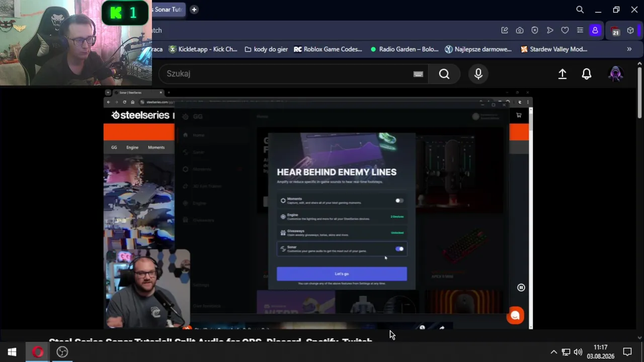Open the Radio Garden bookmark
The image size is (644, 362).
pyautogui.click(x=405, y=49)
